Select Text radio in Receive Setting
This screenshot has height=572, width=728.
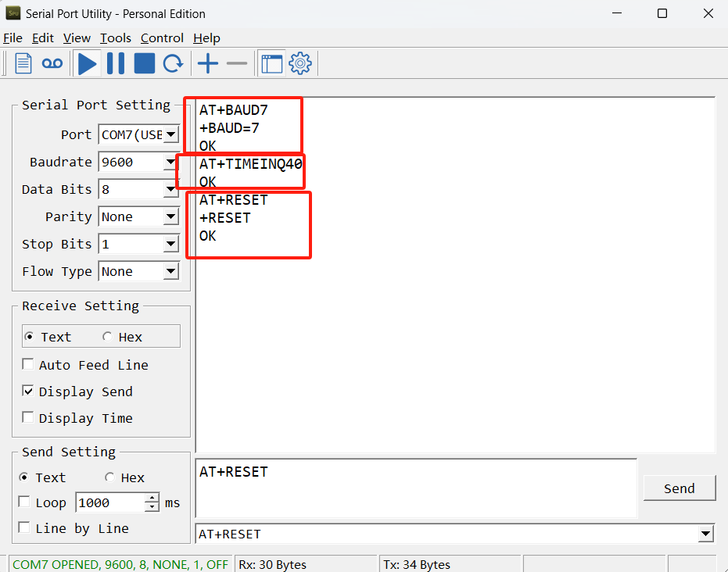coord(29,337)
